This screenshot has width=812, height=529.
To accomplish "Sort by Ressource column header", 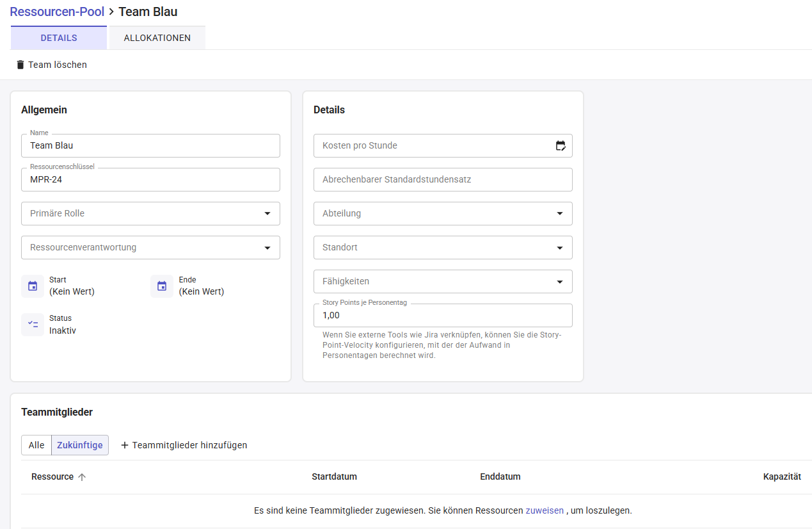I will (x=52, y=477).
